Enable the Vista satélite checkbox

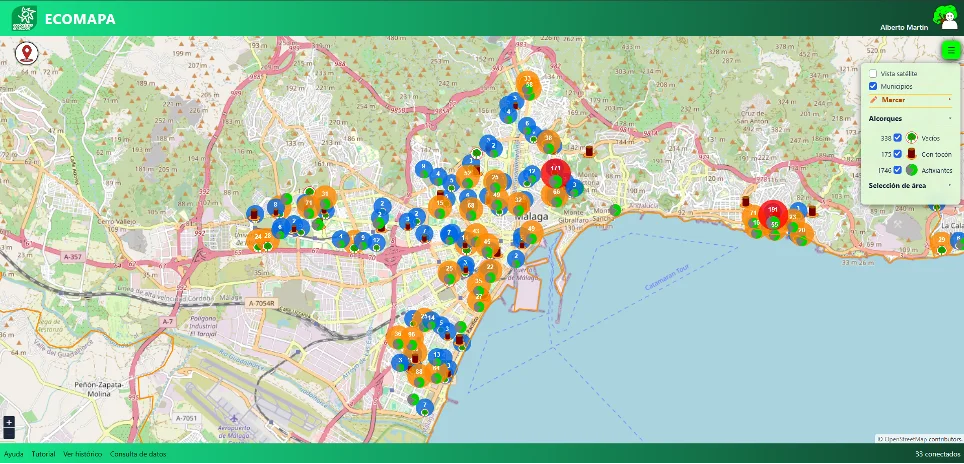tap(873, 73)
